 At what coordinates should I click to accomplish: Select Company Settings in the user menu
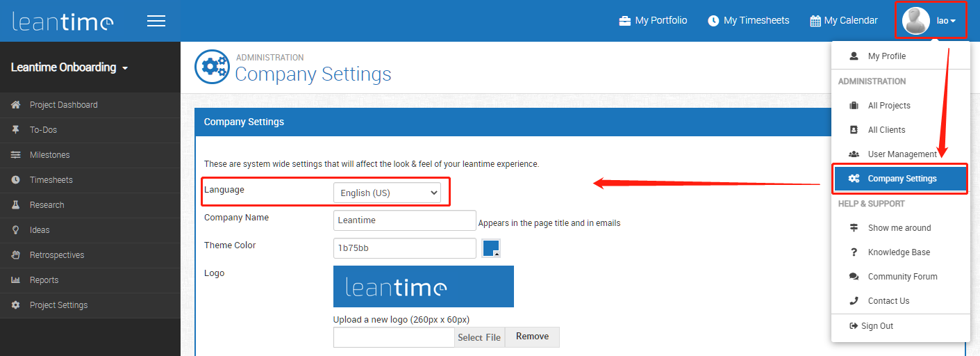(901, 179)
